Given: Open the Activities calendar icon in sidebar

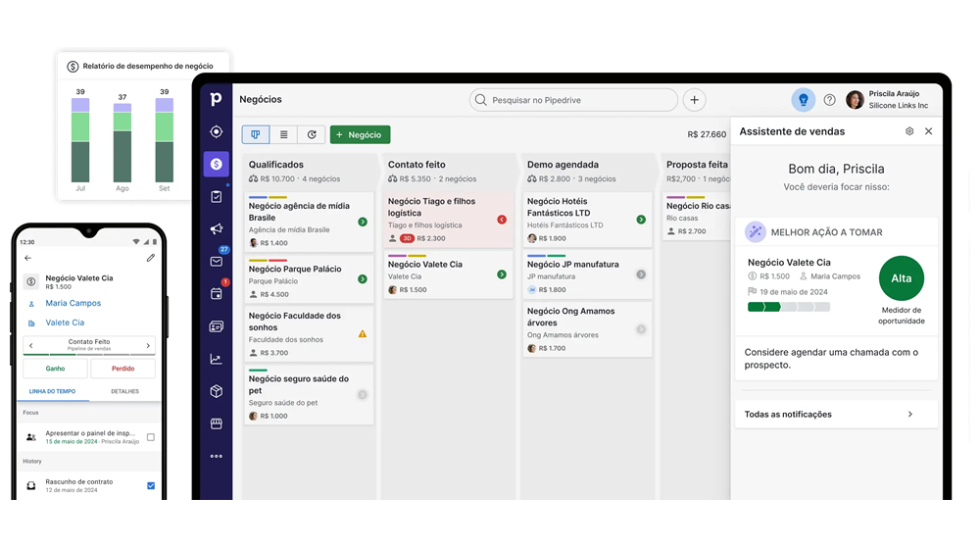Looking at the screenshot, I should tap(217, 294).
